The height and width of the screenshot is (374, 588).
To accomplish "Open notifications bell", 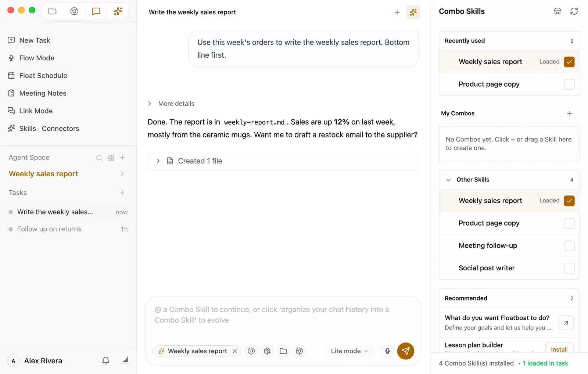I will (106, 361).
